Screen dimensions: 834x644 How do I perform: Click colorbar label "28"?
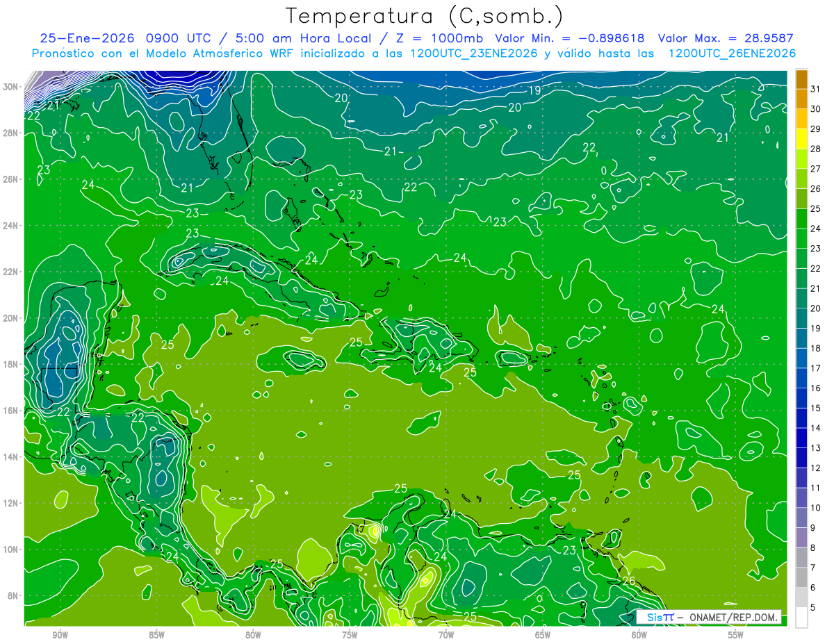[815, 149]
